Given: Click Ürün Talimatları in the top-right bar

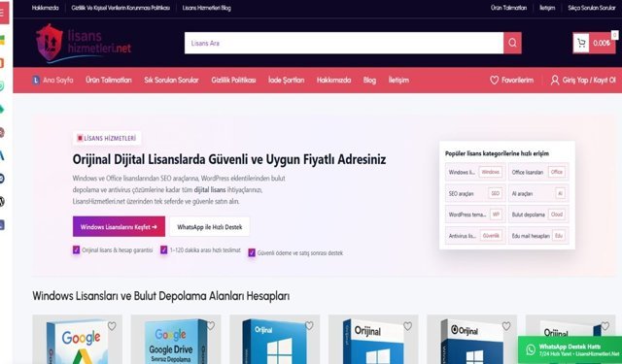Looking at the screenshot, I should pyautogui.click(x=508, y=8).
